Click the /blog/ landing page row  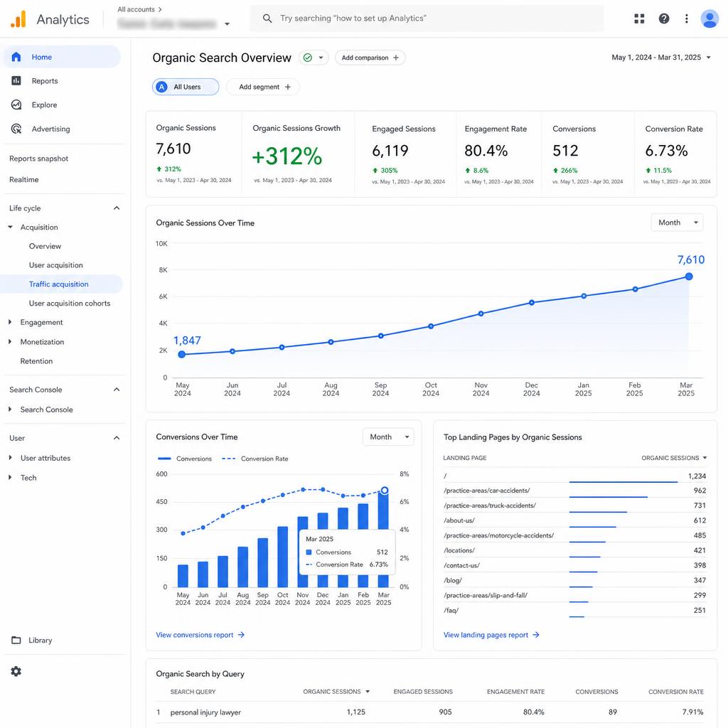[x=574, y=580]
